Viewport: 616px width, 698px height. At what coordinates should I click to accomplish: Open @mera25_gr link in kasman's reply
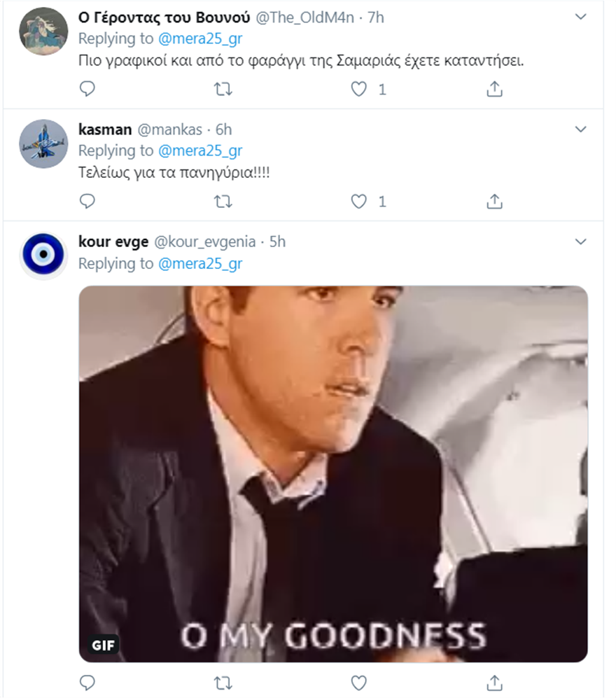pyautogui.click(x=200, y=151)
